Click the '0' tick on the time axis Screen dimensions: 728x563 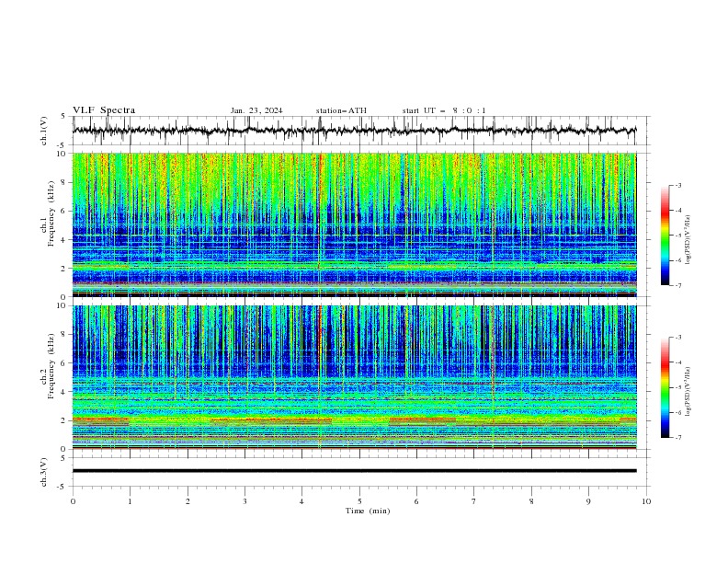[x=73, y=501]
